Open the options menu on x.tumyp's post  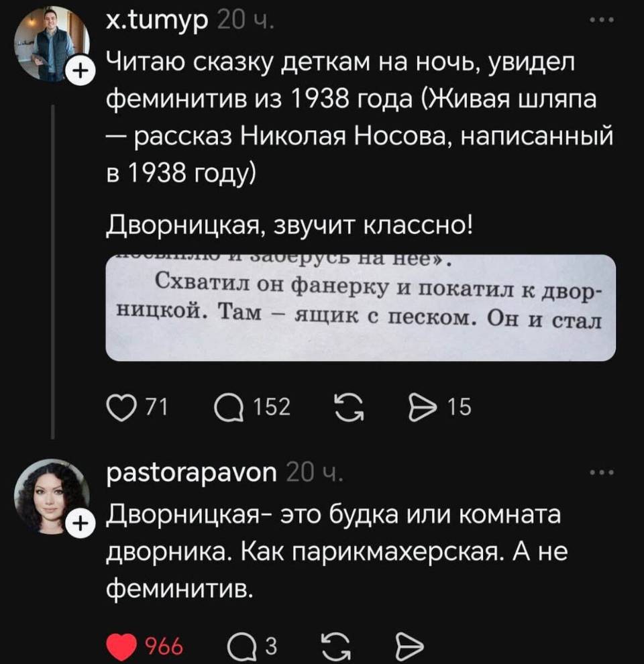coord(602,21)
